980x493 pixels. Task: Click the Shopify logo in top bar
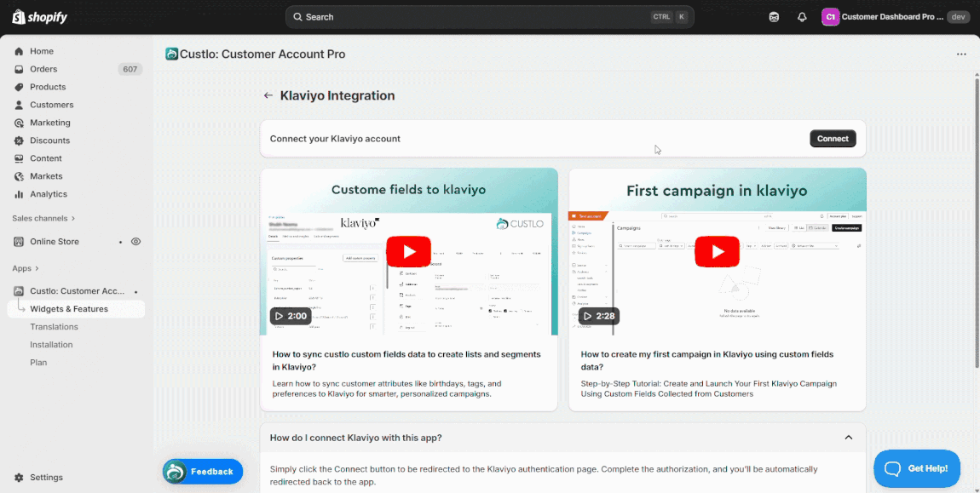(x=40, y=17)
